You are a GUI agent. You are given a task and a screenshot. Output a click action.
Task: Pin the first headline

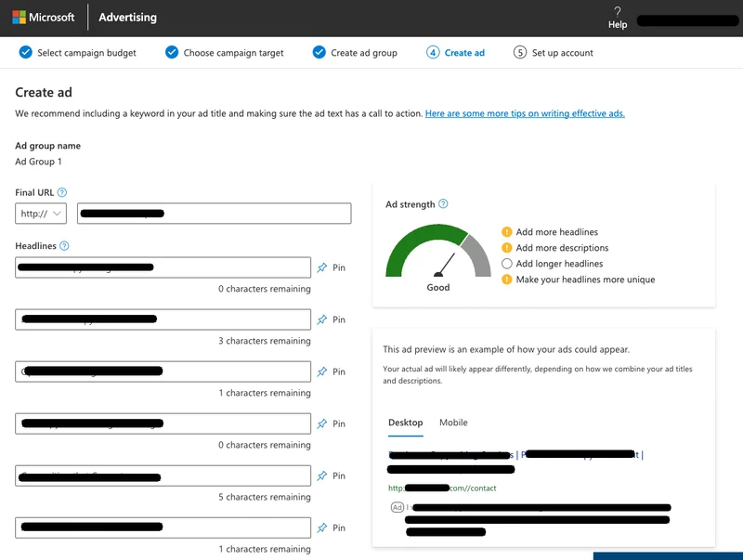[331, 267]
